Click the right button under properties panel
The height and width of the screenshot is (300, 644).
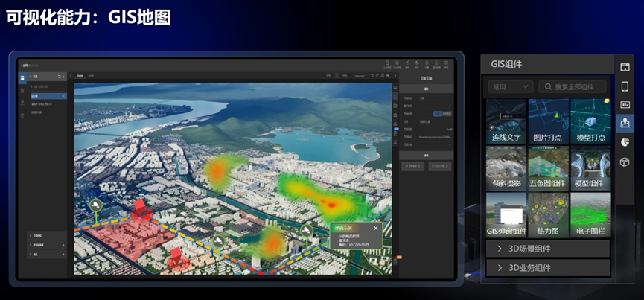pos(439,166)
